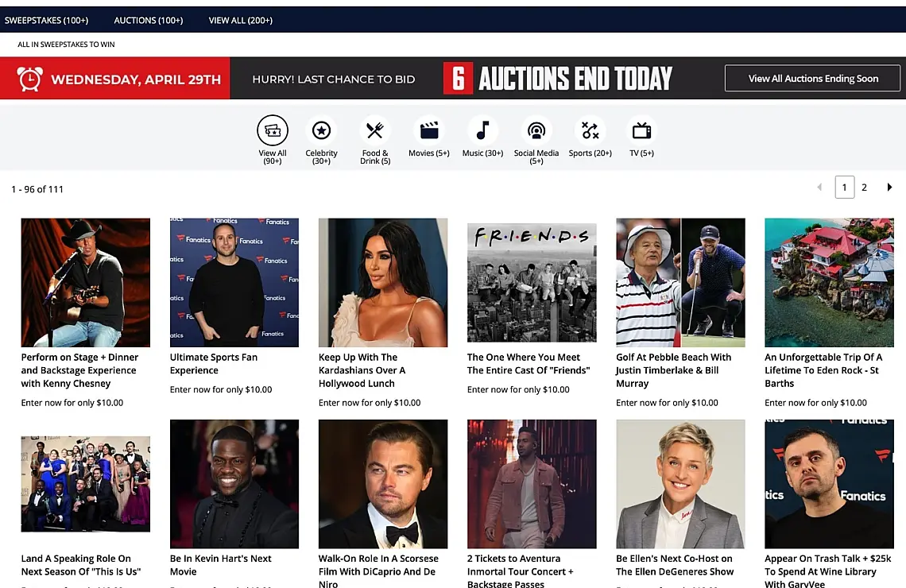Select the TV category icon
Viewport: 906px width, 588px height.
coord(641,130)
